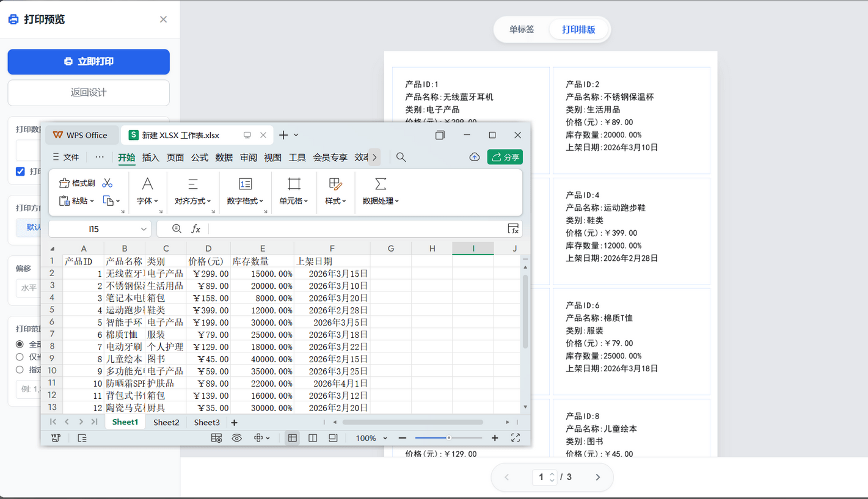This screenshot has height=499, width=868.
Task: Add a new sheet with the plus icon
Action: tap(234, 423)
